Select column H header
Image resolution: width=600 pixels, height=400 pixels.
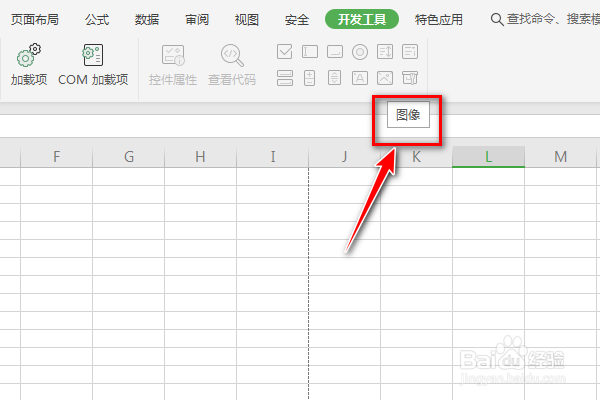(x=201, y=157)
